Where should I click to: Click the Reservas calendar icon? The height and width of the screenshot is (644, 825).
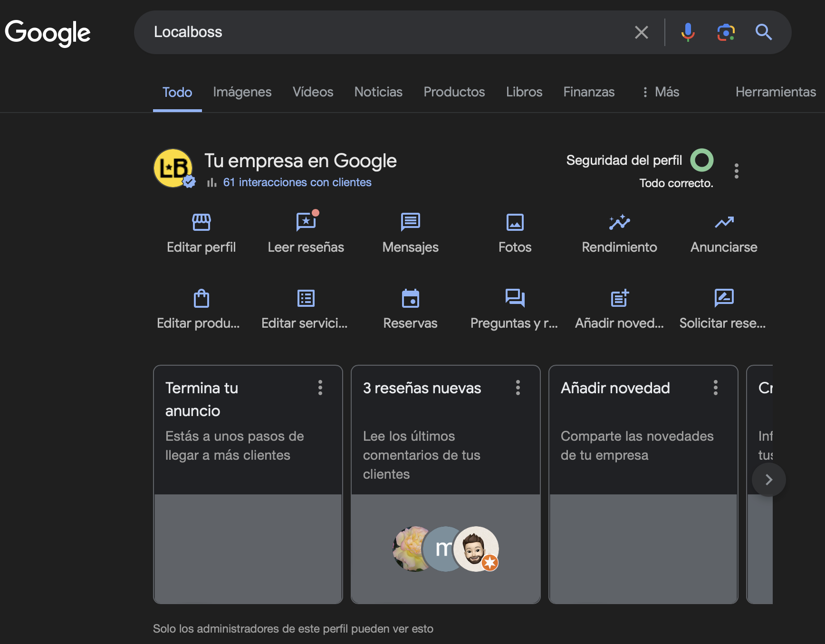tap(410, 299)
